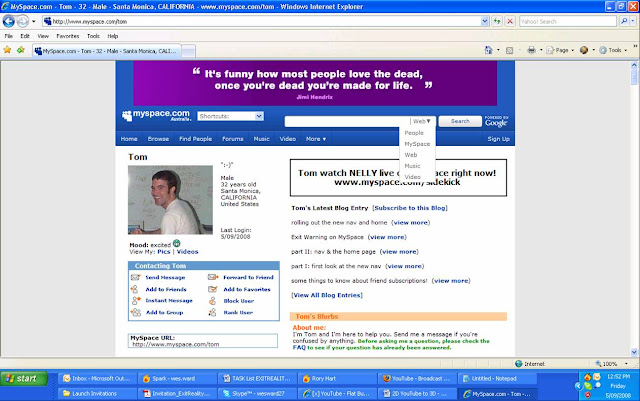Click the Add to Favorites envelope icon

pos(213,289)
